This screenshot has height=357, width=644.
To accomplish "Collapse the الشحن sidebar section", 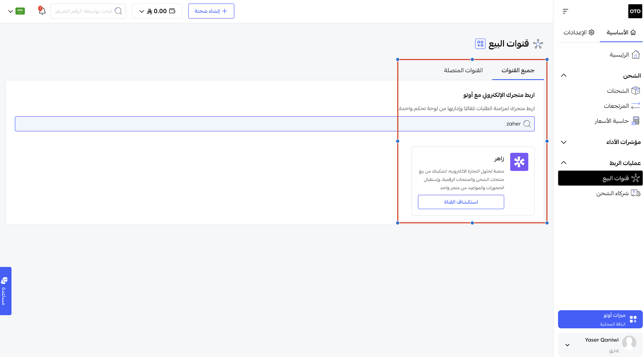I will pyautogui.click(x=563, y=75).
